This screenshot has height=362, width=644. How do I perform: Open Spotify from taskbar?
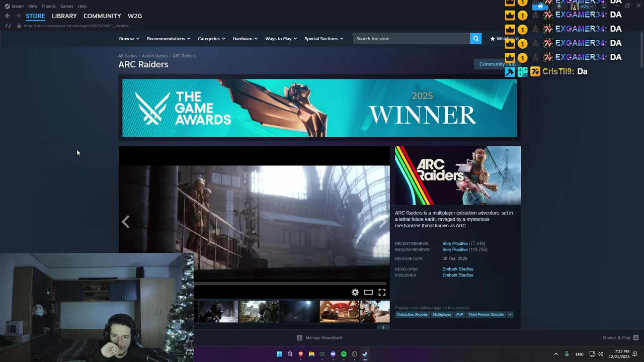344,354
